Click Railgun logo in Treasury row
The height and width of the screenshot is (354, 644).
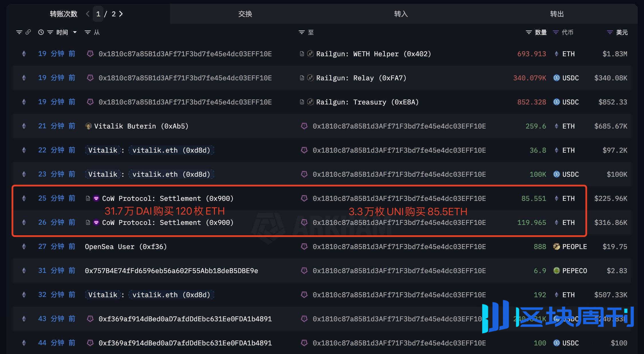pos(310,102)
